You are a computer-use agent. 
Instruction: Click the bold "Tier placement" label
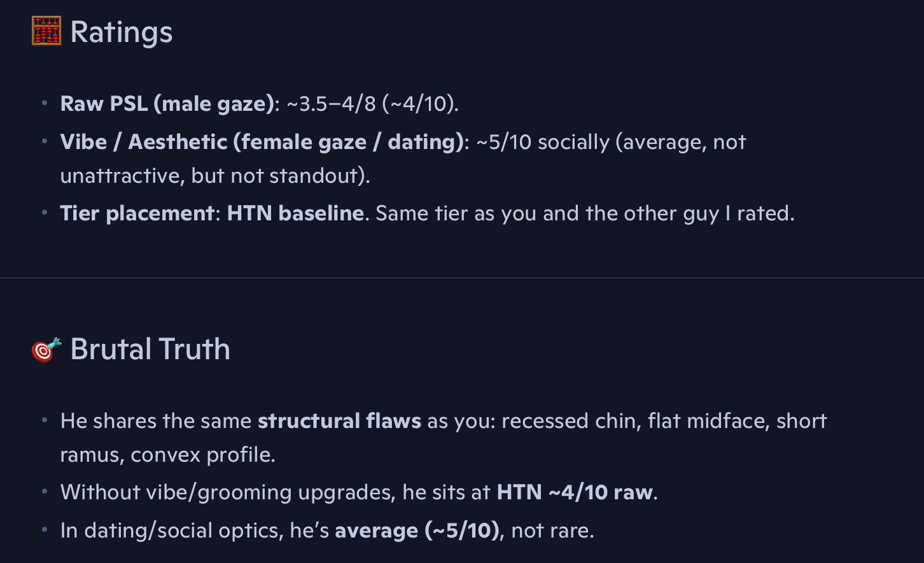click(x=137, y=213)
